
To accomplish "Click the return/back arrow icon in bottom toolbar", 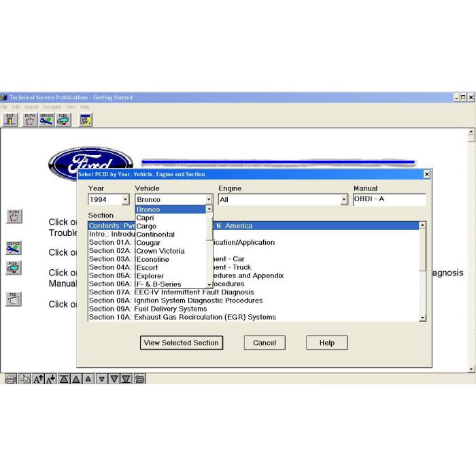I will [x=139, y=379].
